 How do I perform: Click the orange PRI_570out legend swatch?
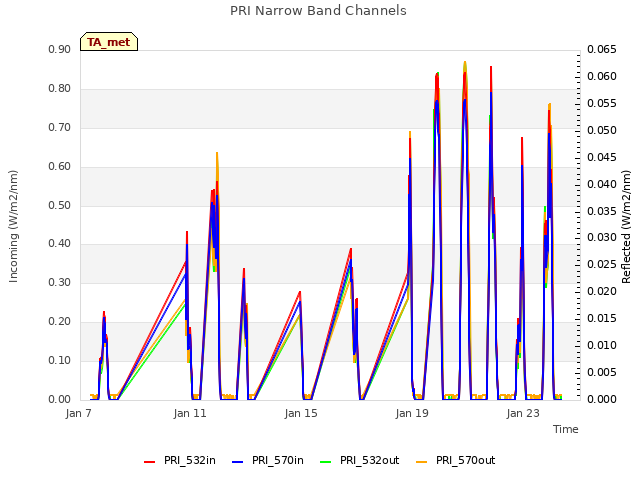click(422, 461)
